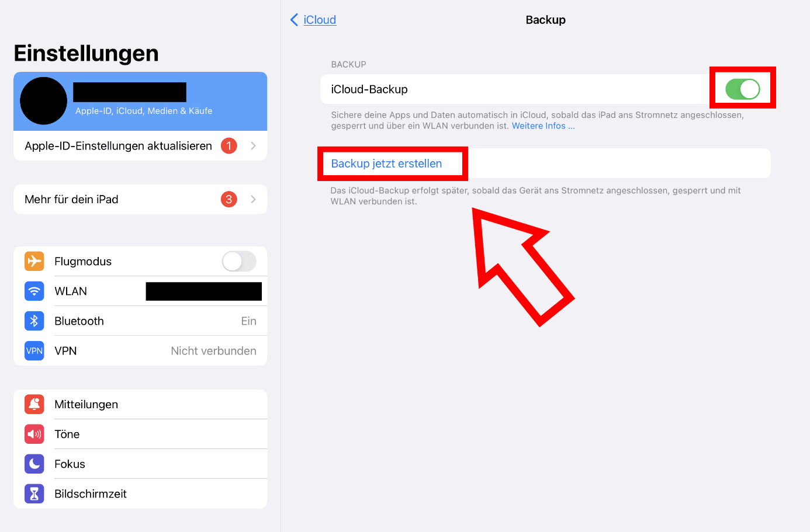Disable the iCloud-Backup switch
810x532 pixels.
(742, 89)
